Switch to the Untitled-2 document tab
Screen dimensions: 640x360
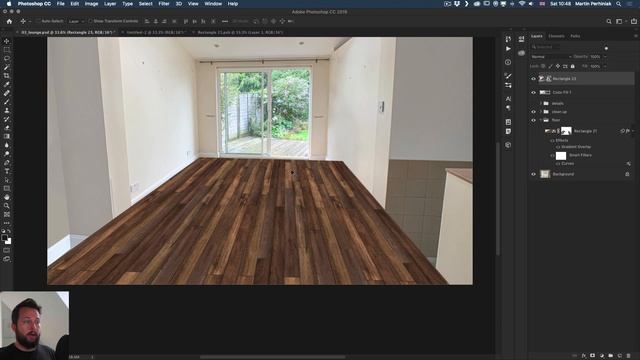pyautogui.click(x=156, y=32)
